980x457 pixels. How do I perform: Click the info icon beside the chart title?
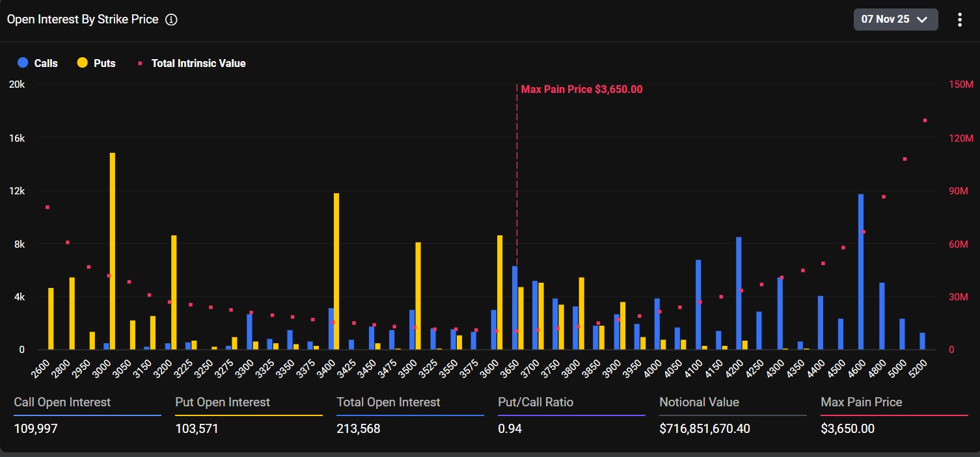pyautogui.click(x=171, y=20)
